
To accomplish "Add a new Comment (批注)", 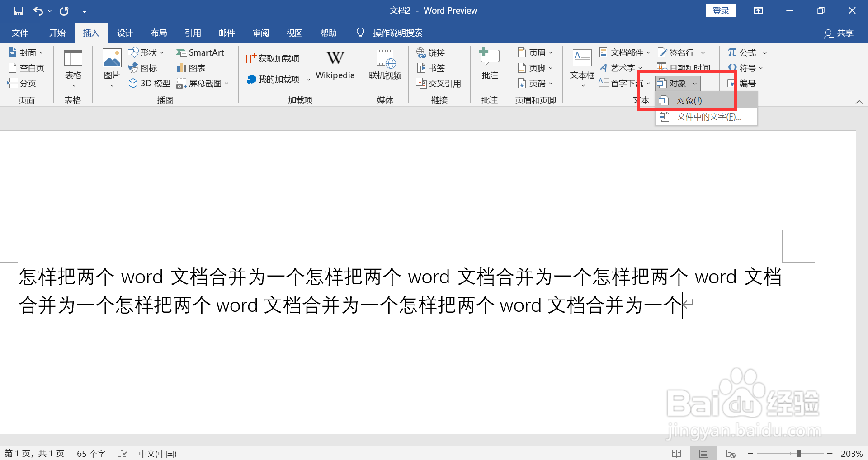I will point(490,65).
